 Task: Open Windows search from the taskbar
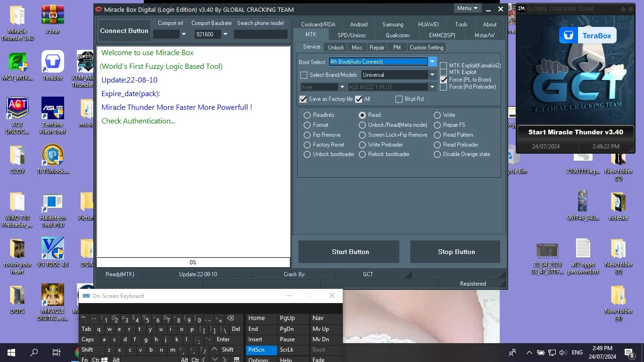pos(34,353)
